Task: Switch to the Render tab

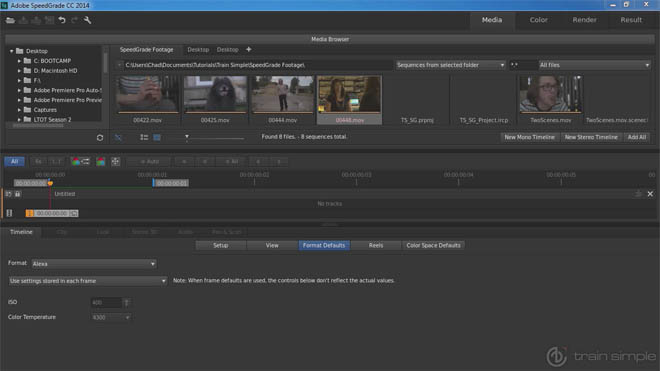Action: click(584, 20)
